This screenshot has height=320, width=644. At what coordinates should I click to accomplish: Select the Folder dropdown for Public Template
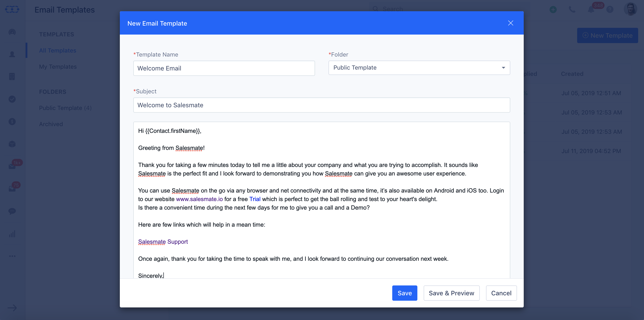click(x=419, y=67)
